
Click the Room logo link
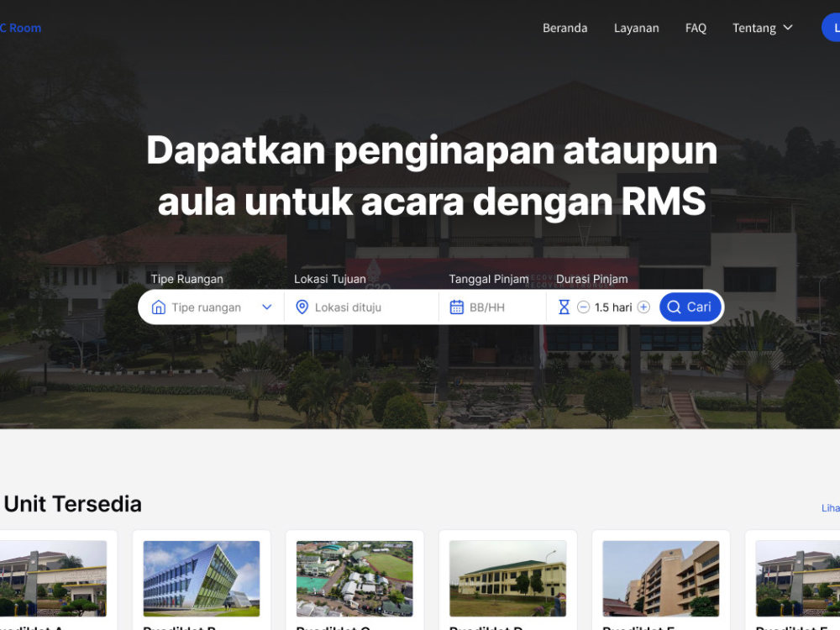click(20, 28)
